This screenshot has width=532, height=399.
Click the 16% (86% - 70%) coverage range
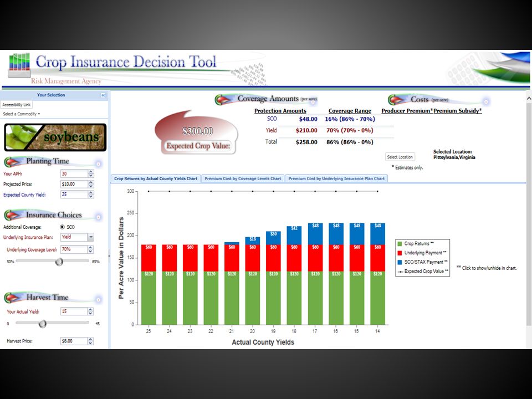350,119
